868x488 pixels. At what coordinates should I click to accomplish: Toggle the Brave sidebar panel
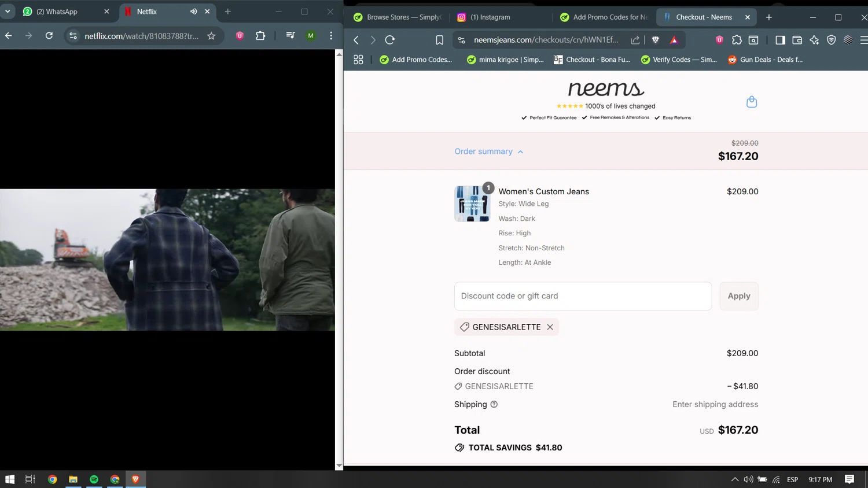[x=780, y=40]
